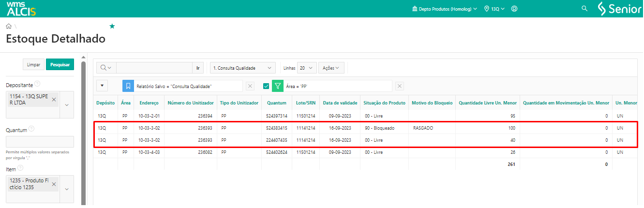Click the Pesquisar button

(x=60, y=65)
